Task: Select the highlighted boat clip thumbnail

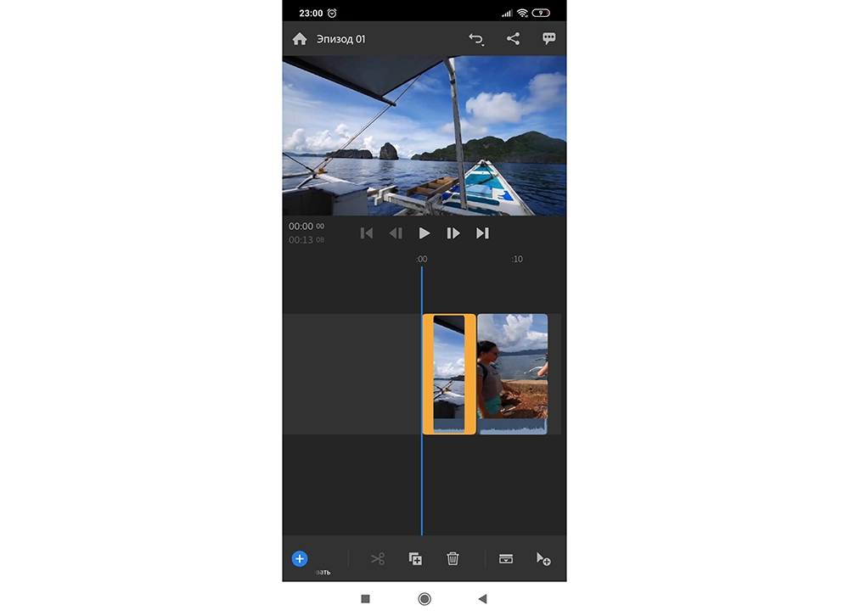Action: coord(449,374)
